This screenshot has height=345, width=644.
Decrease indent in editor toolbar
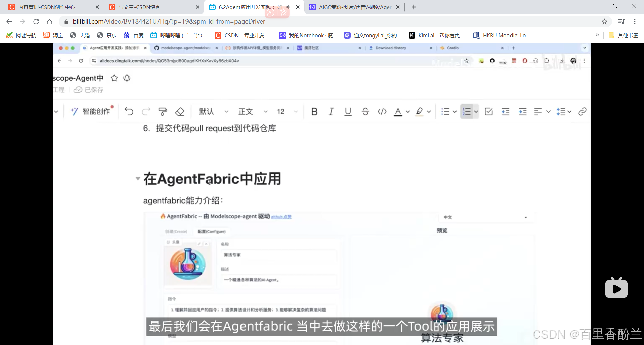[505, 111]
